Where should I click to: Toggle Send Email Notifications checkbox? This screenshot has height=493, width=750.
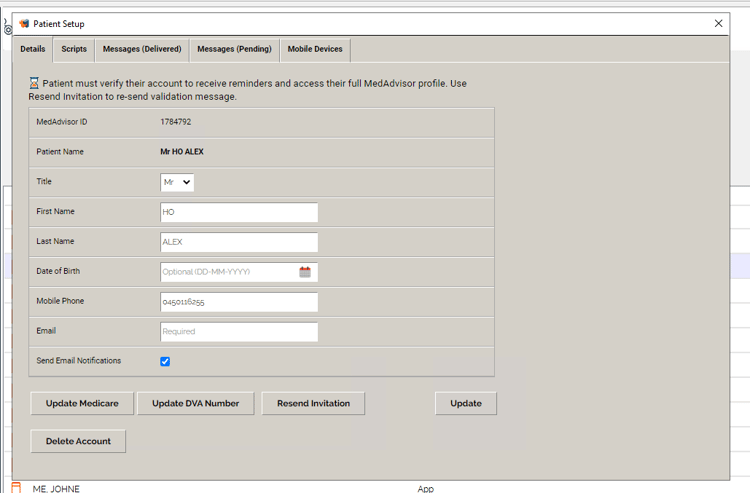(x=165, y=361)
